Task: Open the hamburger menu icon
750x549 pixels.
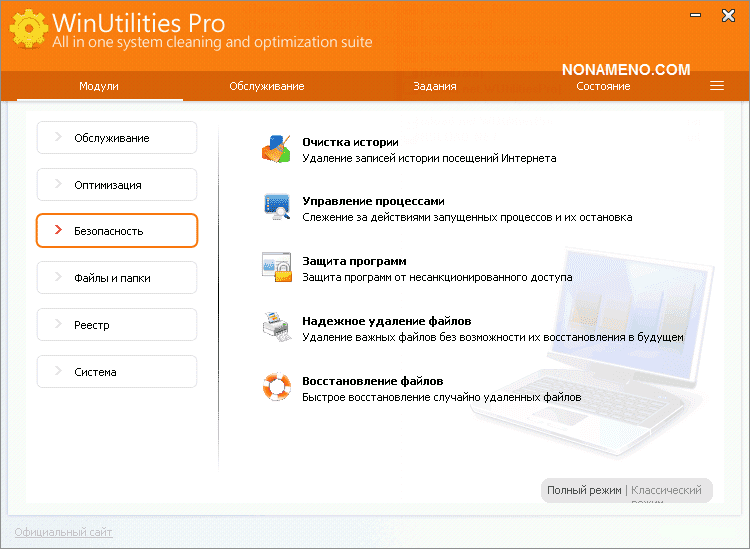Action: (x=716, y=86)
